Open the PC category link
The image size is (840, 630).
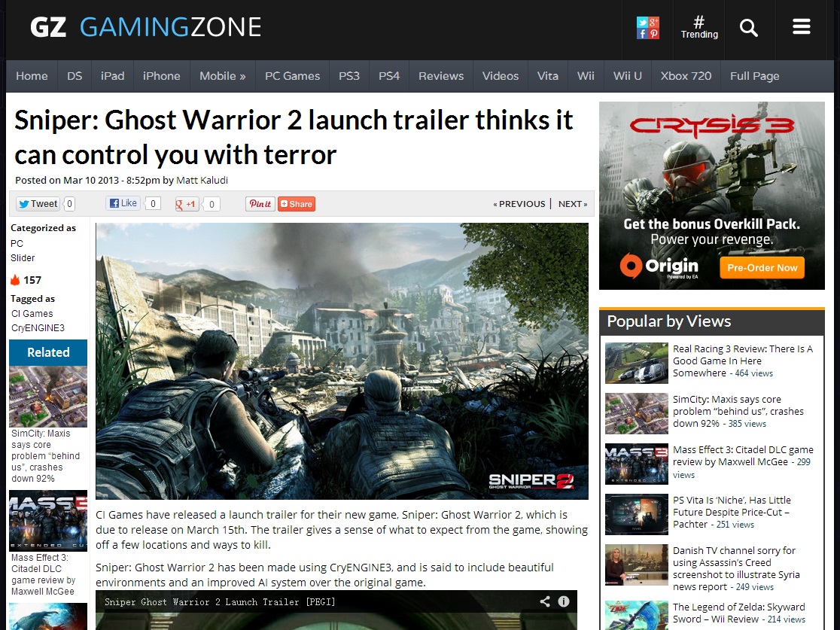[17, 244]
